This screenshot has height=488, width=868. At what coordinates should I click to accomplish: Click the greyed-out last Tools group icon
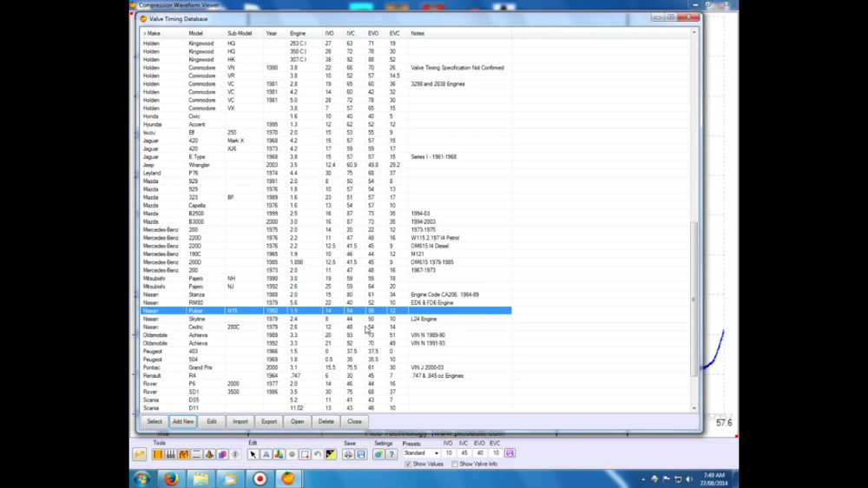point(235,454)
